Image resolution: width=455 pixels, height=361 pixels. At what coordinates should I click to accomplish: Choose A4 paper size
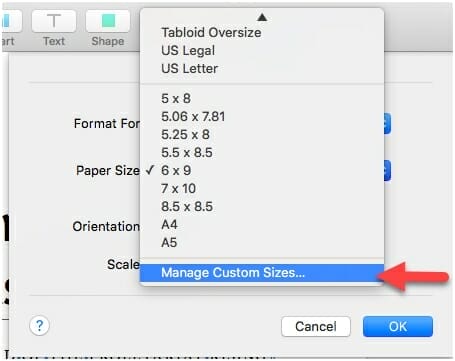[262, 224]
